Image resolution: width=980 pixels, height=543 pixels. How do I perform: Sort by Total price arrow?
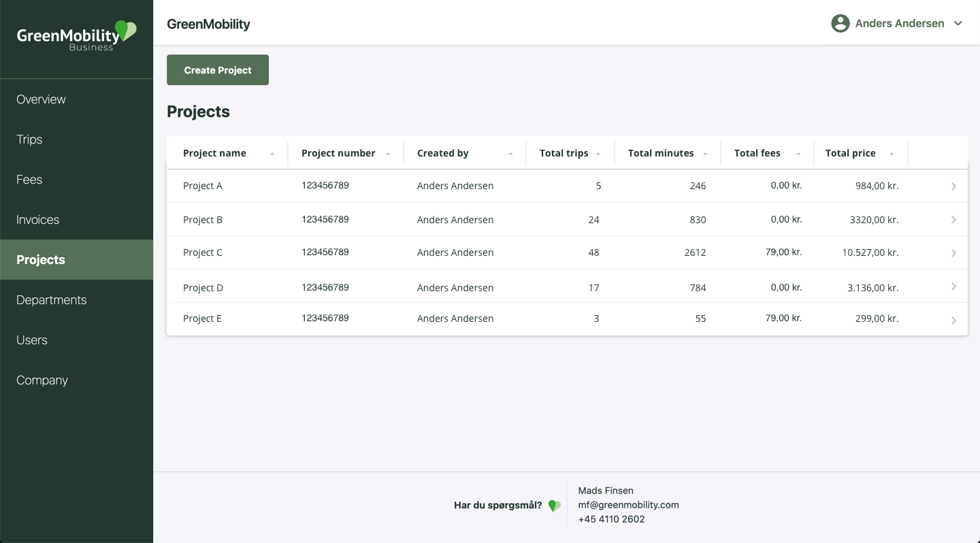point(892,154)
